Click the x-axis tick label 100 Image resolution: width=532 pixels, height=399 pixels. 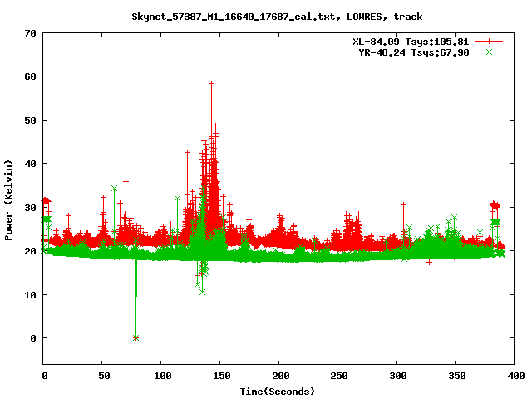coord(163,376)
